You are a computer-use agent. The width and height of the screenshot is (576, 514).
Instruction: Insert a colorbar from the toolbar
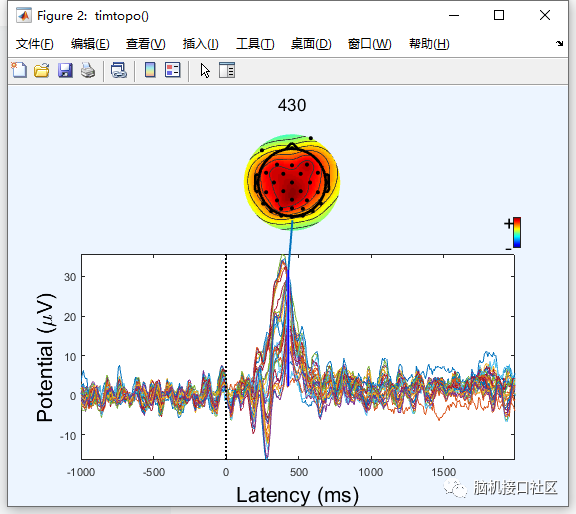150,70
